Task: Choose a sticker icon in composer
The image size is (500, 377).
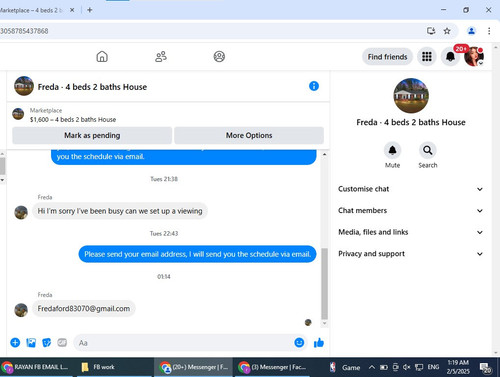Action: click(x=47, y=342)
